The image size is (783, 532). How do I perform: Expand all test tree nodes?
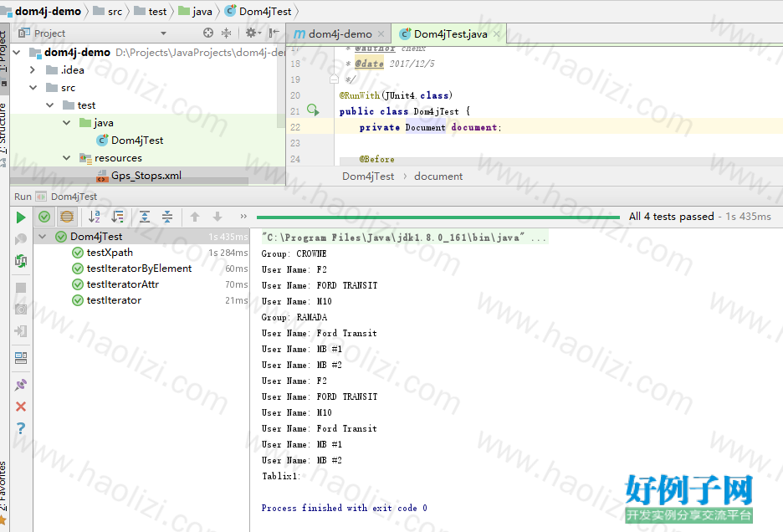145,217
